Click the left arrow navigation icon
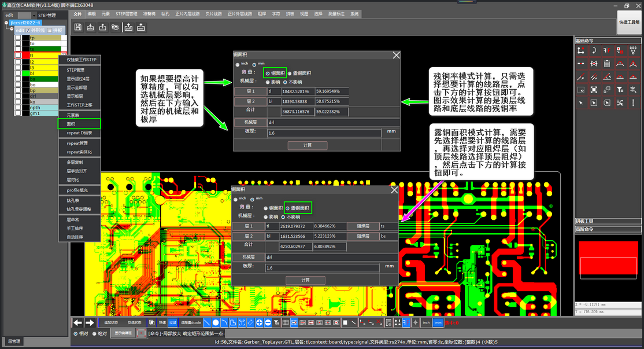This screenshot has height=349, width=644. coord(77,322)
